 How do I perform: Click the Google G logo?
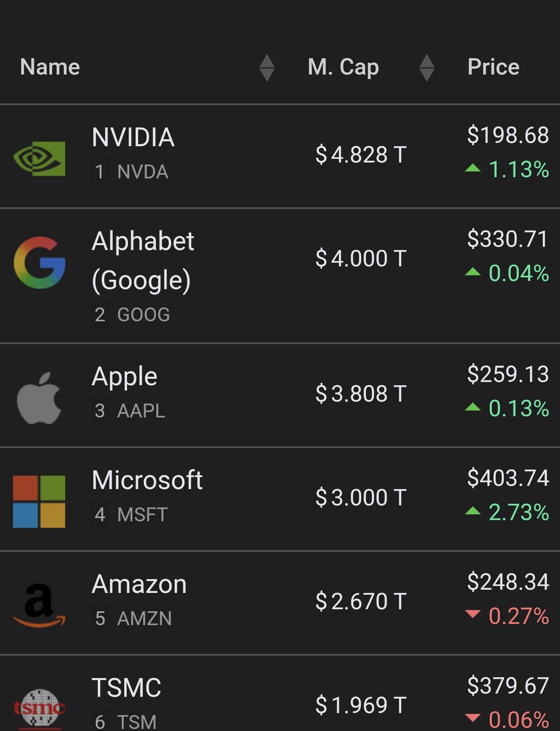[39, 263]
